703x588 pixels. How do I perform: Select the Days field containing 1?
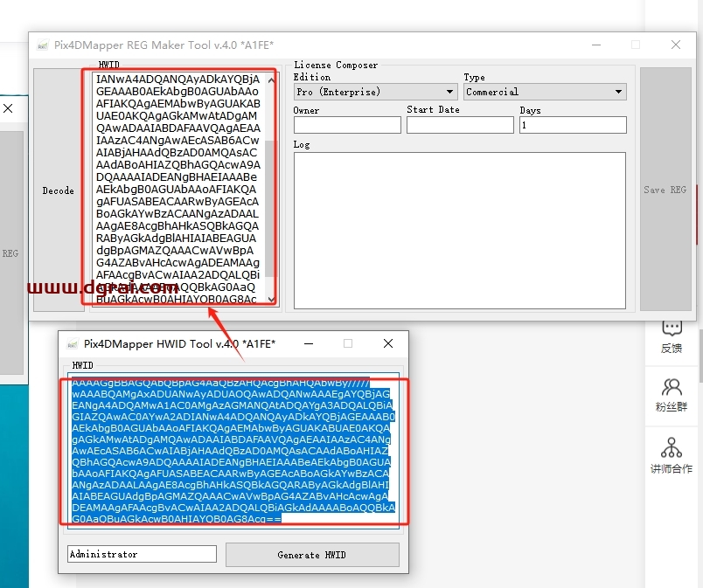(x=572, y=125)
